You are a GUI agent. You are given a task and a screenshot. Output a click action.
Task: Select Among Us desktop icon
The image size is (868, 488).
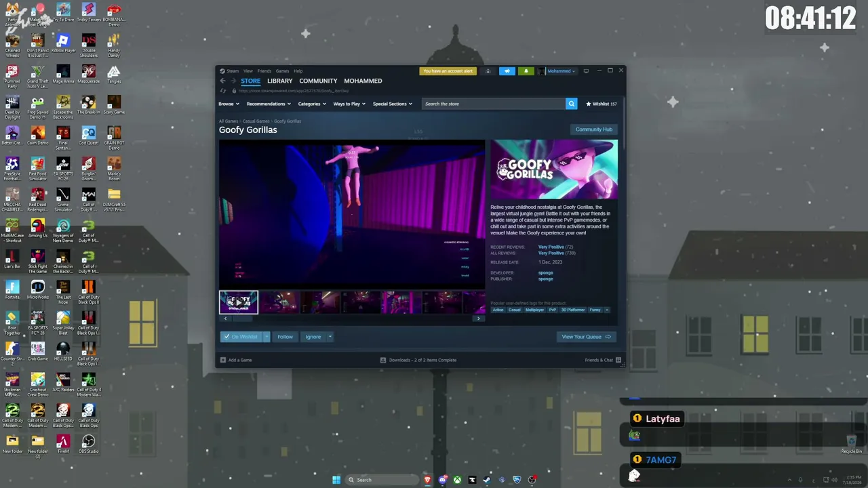[37, 229]
